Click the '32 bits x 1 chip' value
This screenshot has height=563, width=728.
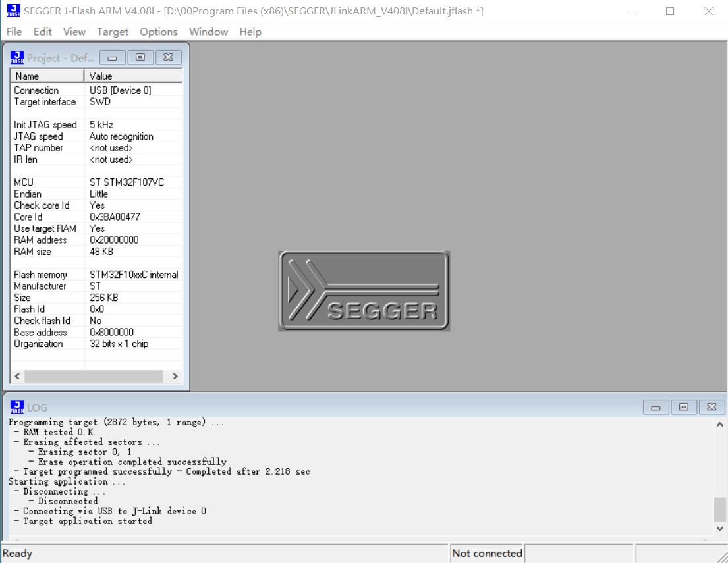point(119,344)
